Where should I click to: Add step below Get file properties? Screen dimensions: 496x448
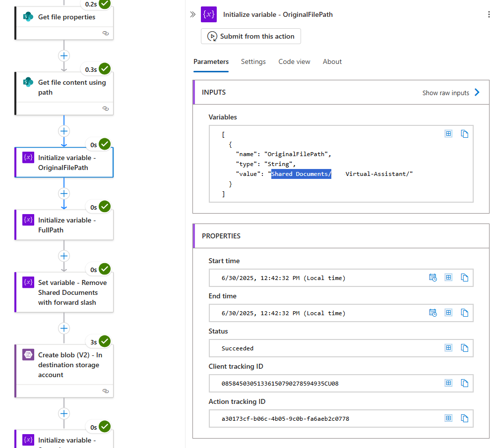[x=64, y=55]
